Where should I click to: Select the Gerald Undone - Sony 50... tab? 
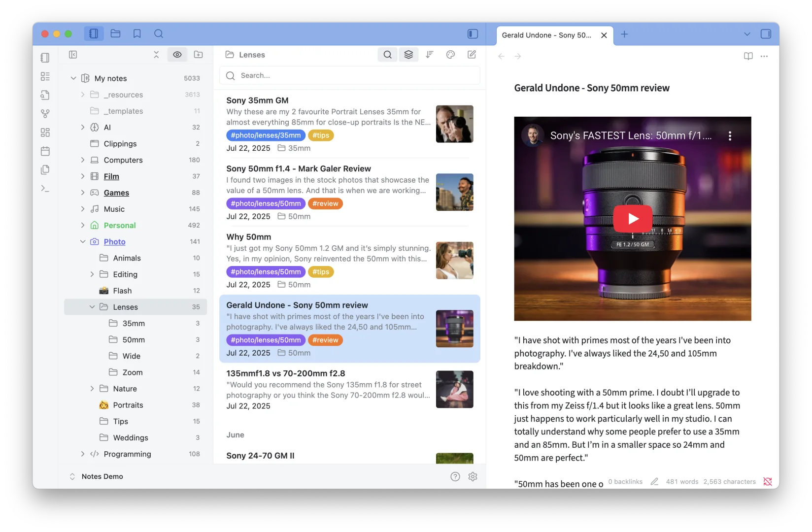(547, 35)
